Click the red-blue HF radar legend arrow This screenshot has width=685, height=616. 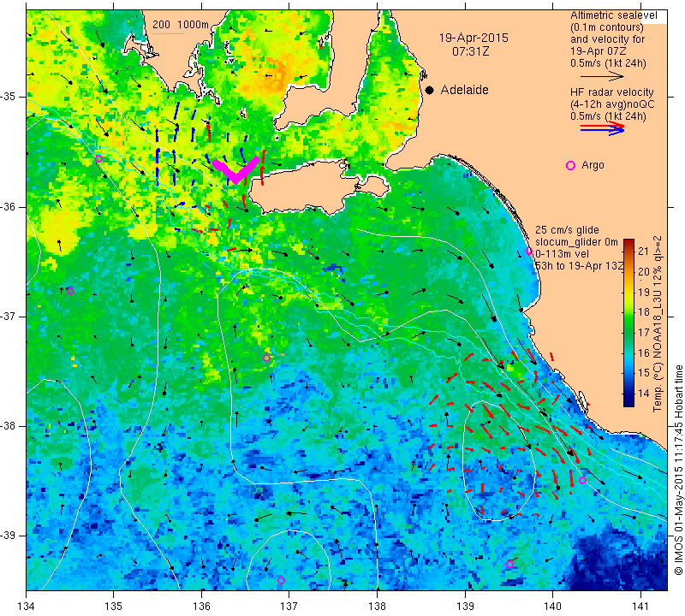click(602, 128)
